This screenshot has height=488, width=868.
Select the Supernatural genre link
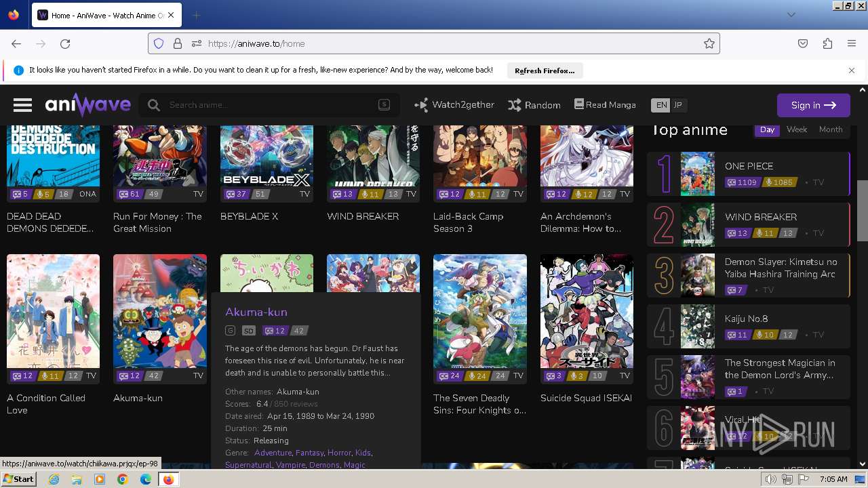pos(248,465)
